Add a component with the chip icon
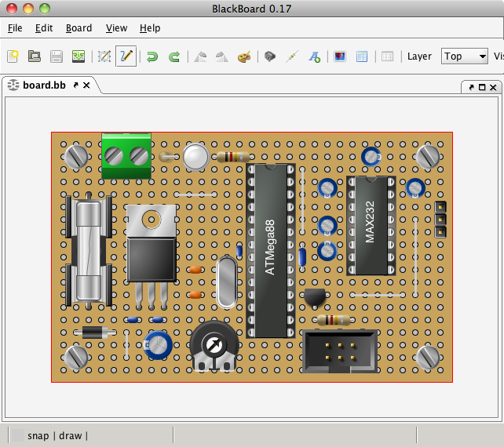Screen dimensions: 504x447 270,56
